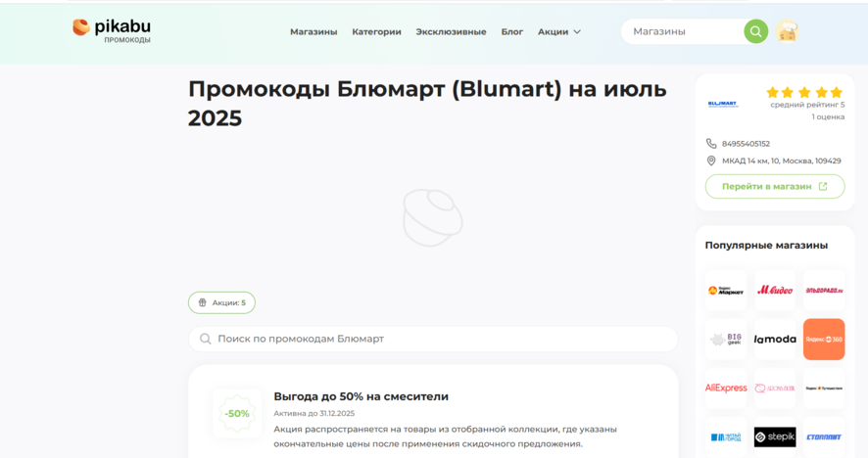Open the Блог menu item
The image size is (868, 458).
click(512, 31)
